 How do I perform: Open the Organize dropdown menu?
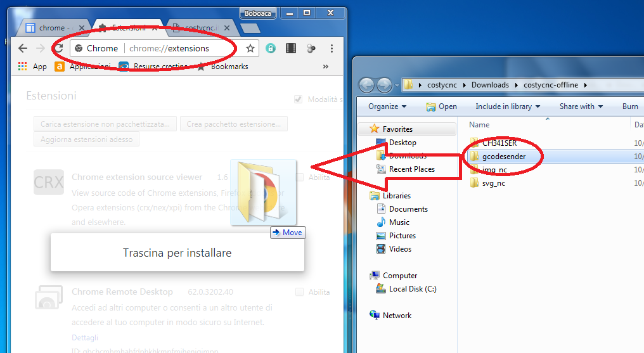click(x=387, y=106)
